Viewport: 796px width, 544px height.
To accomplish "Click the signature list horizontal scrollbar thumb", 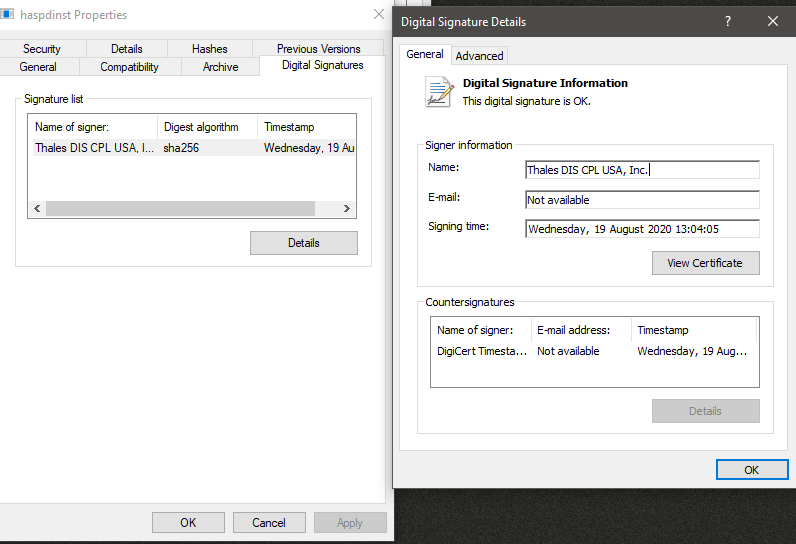I will click(x=180, y=208).
